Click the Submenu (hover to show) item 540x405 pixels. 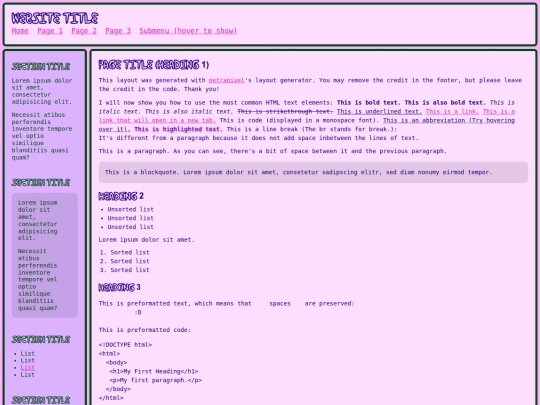pos(188,31)
